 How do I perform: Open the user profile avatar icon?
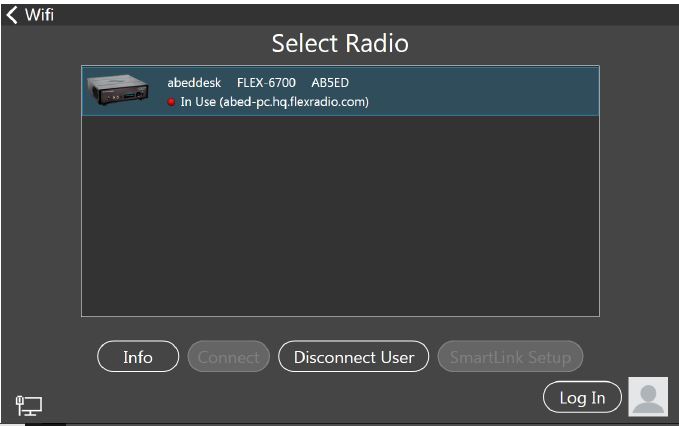[648, 397]
